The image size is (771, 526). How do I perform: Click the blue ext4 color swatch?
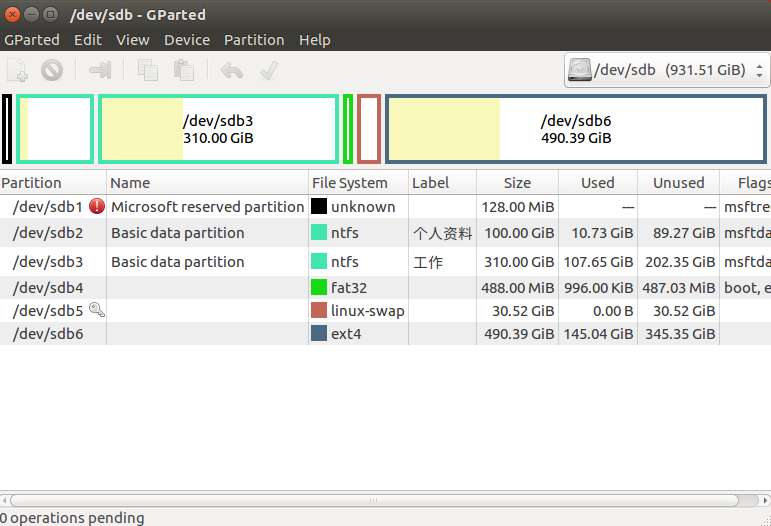[319, 333]
